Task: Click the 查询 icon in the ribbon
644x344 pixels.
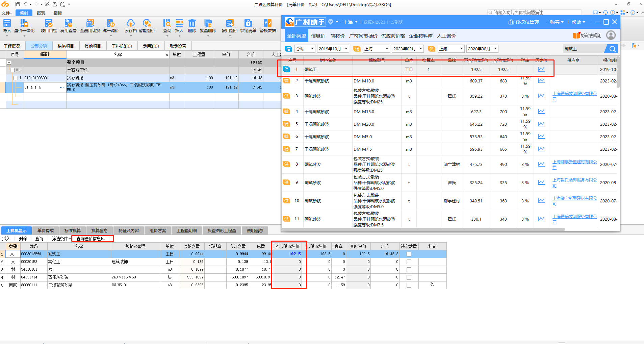Action: click(x=167, y=26)
